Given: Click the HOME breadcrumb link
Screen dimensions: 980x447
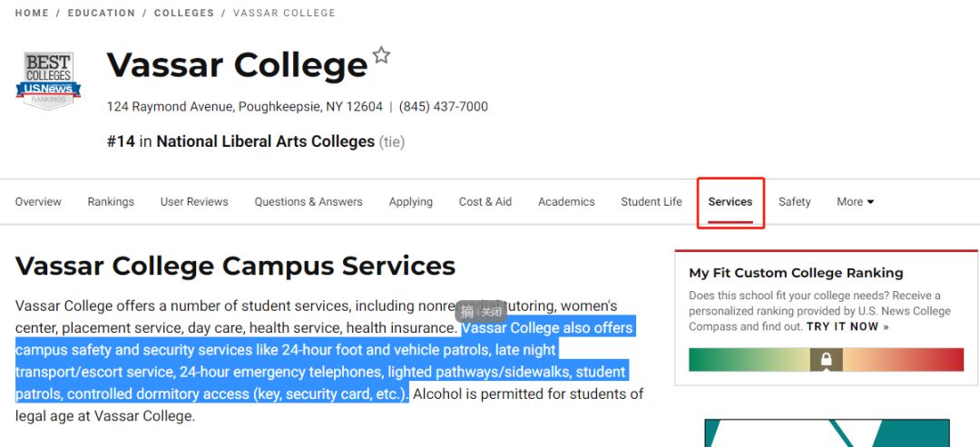Looking at the screenshot, I should (x=32, y=13).
